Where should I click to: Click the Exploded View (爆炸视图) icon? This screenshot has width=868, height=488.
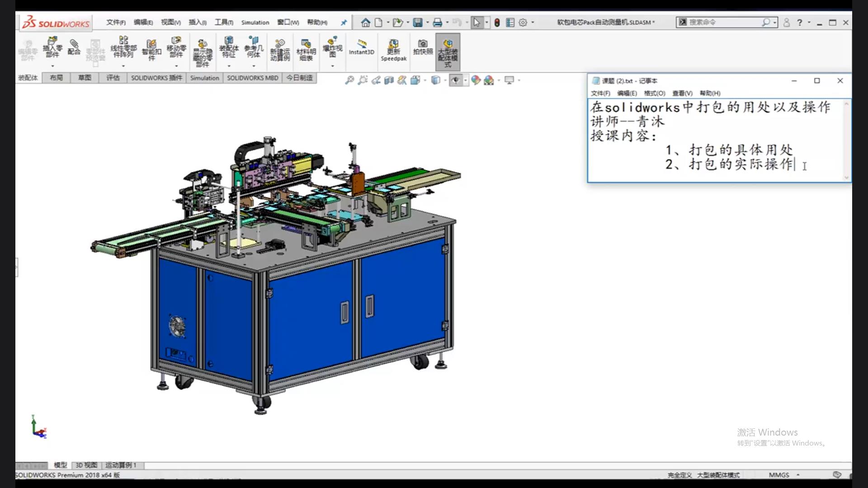[x=332, y=47]
